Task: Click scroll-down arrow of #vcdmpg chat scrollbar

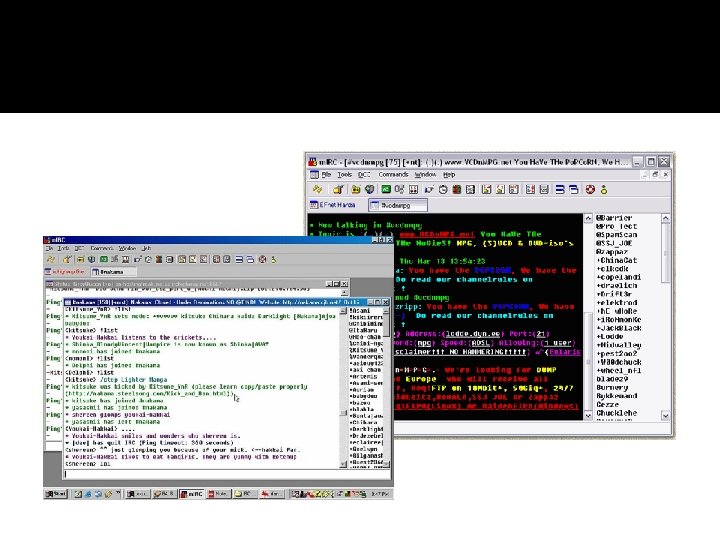Action: pos(588,416)
